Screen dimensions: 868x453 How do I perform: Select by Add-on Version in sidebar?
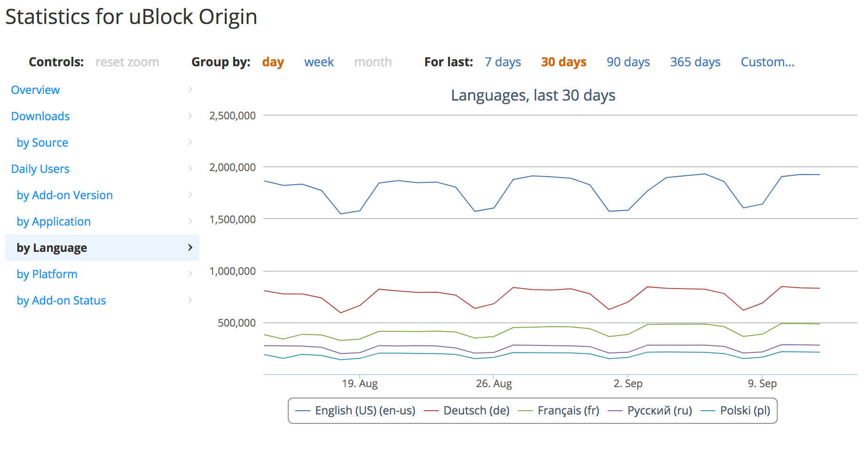point(65,195)
